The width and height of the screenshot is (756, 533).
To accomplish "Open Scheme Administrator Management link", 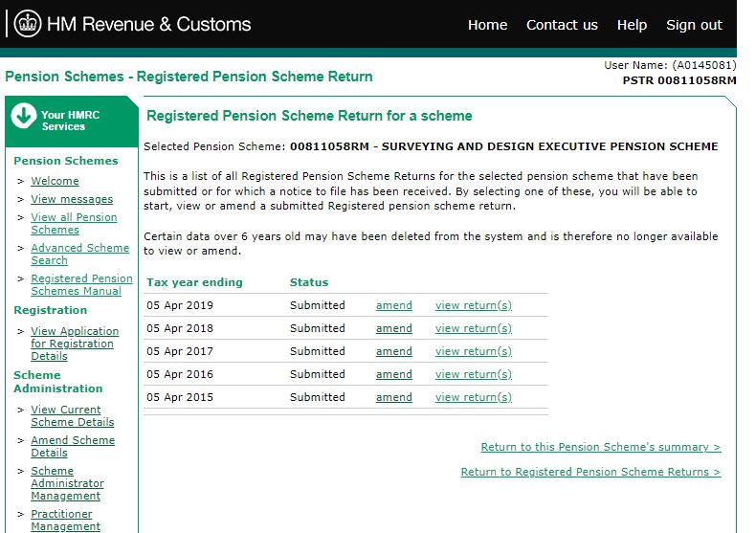I will [68, 483].
